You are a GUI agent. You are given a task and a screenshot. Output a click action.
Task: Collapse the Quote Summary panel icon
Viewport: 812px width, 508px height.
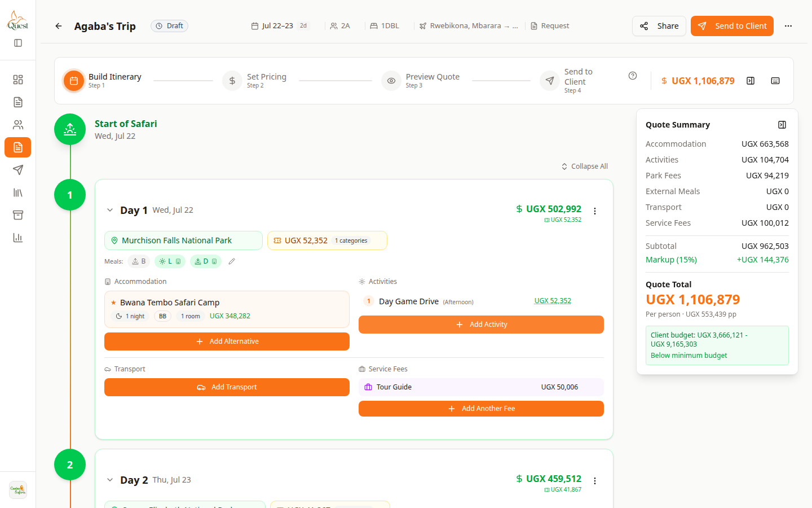pyautogui.click(x=782, y=125)
